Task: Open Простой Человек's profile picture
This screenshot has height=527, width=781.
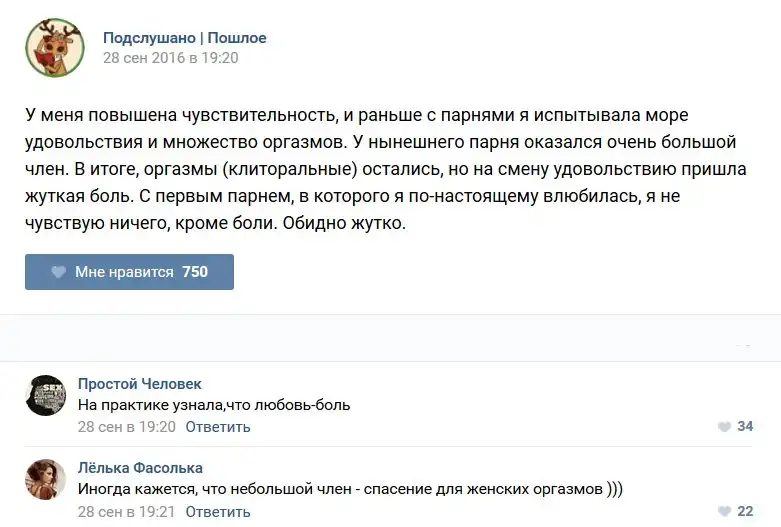Action: [46, 395]
